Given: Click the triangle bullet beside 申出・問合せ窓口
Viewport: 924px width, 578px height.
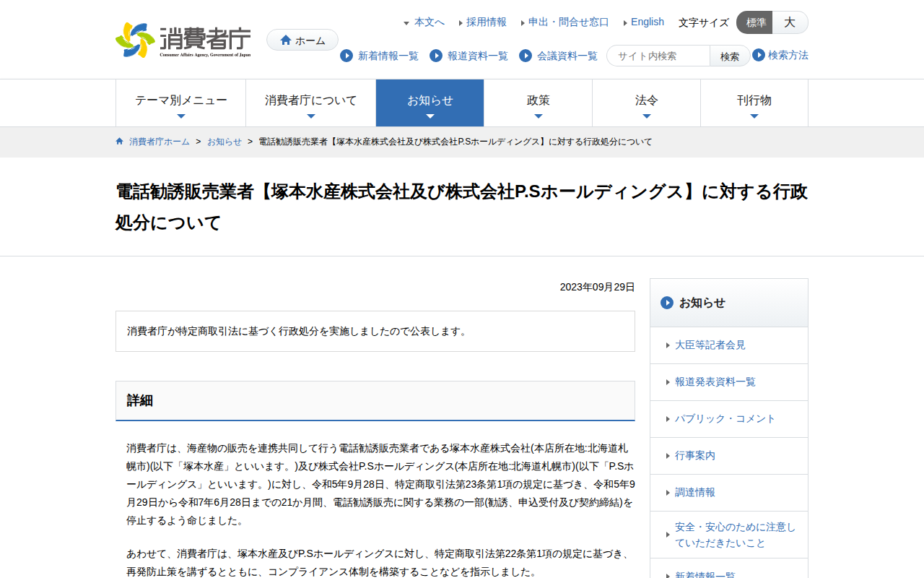Looking at the screenshot, I should click(x=523, y=23).
